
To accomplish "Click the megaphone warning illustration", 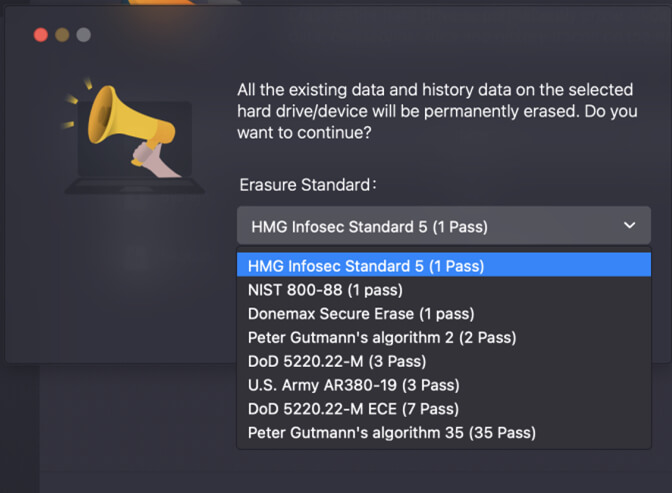I will [x=134, y=136].
